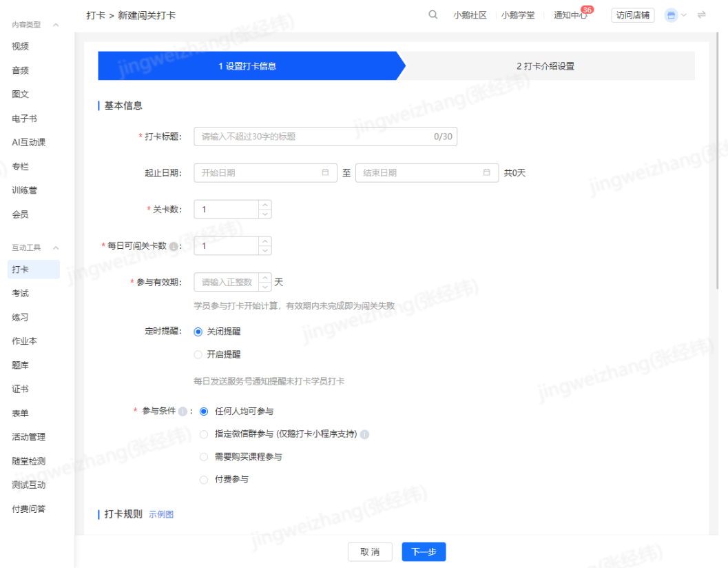Viewport: 728px width, 568px height.
Task: Select the 开启提醒 radio option
Action: point(198,354)
